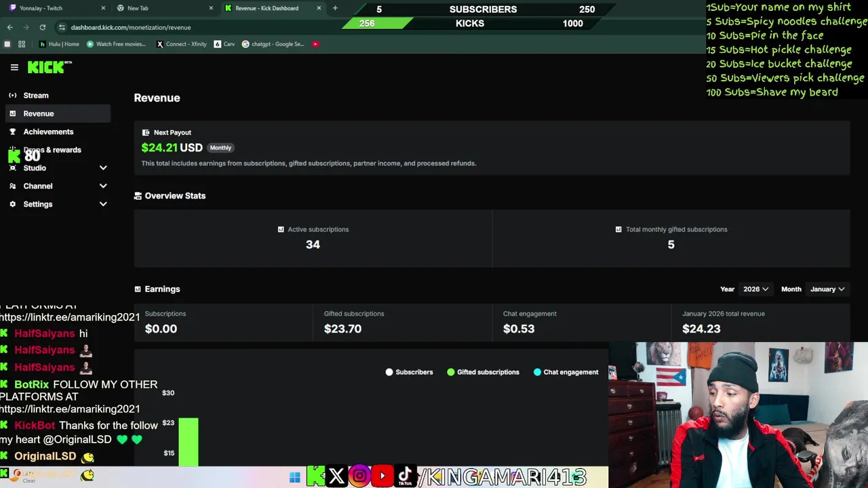The width and height of the screenshot is (868, 488).
Task: Open Revenue in the sidebar
Action: pyautogui.click(x=57, y=114)
